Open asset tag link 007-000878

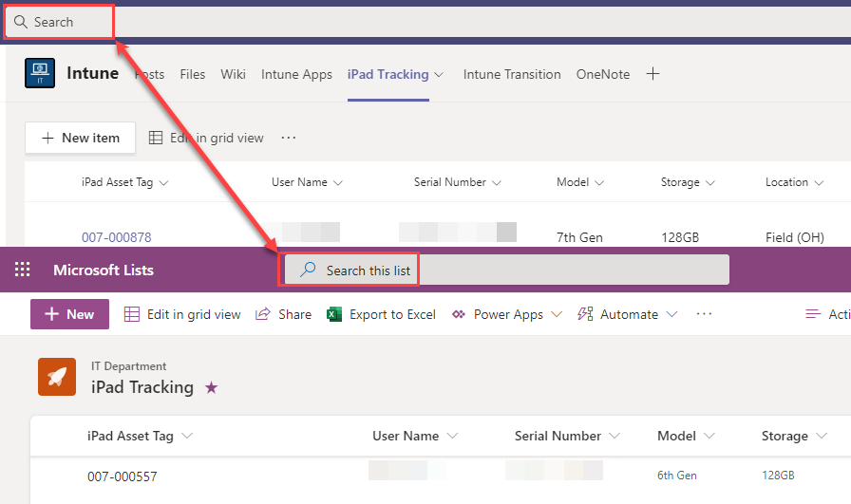pyautogui.click(x=117, y=237)
